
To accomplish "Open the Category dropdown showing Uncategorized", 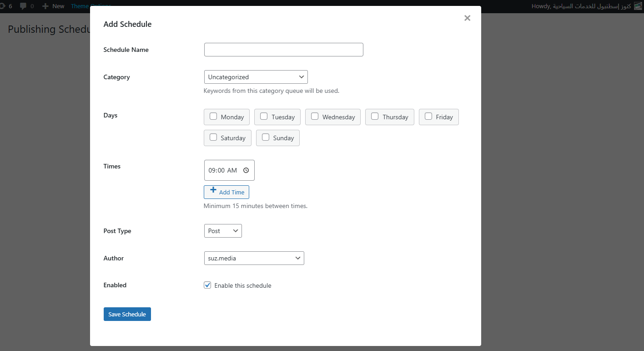I will coord(256,76).
